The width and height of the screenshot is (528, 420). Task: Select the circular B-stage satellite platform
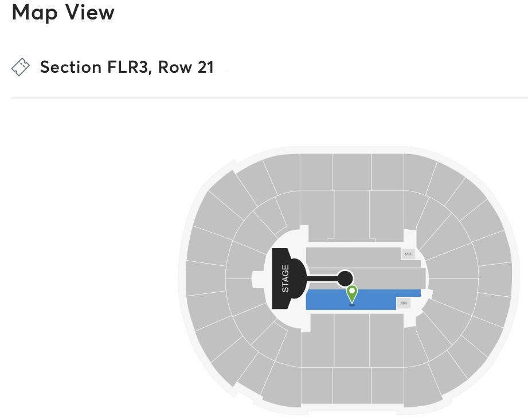(347, 279)
